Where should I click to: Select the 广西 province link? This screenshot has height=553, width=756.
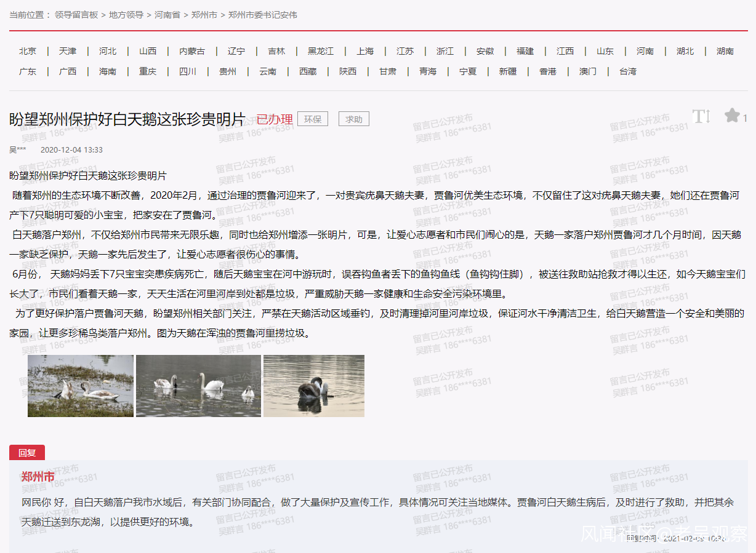(x=68, y=71)
